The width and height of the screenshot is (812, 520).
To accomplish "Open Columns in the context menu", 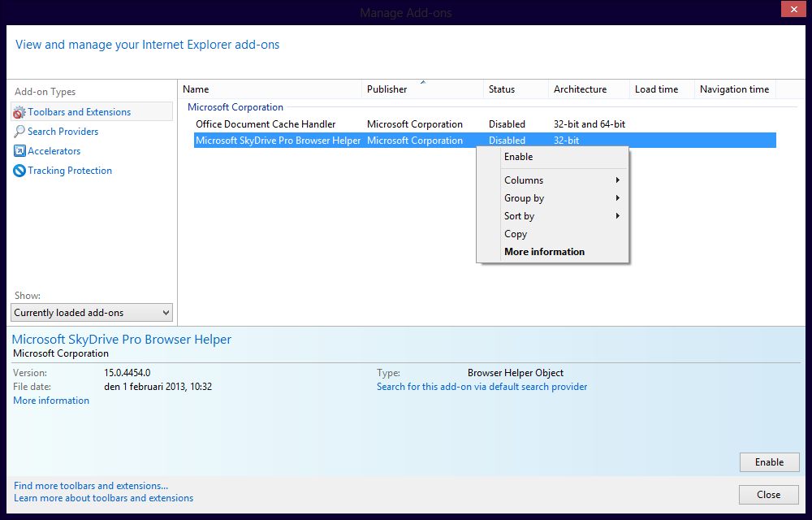I will (552, 180).
